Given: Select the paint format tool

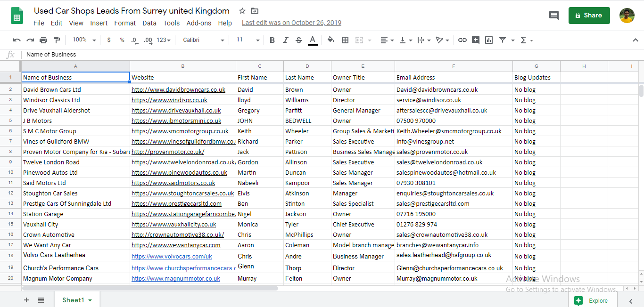Looking at the screenshot, I should 57,40.
